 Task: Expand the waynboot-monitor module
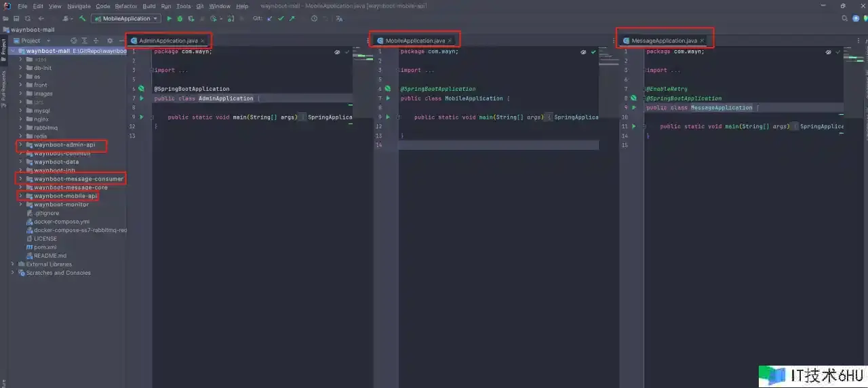point(20,204)
